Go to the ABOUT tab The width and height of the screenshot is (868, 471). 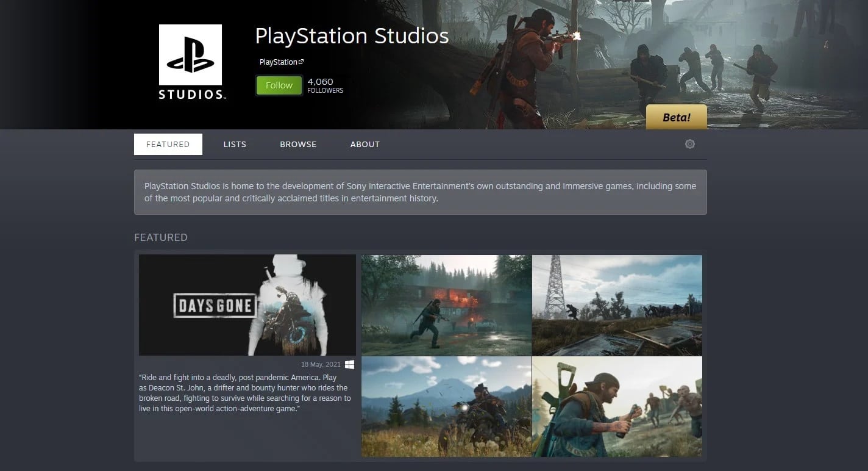[365, 144]
